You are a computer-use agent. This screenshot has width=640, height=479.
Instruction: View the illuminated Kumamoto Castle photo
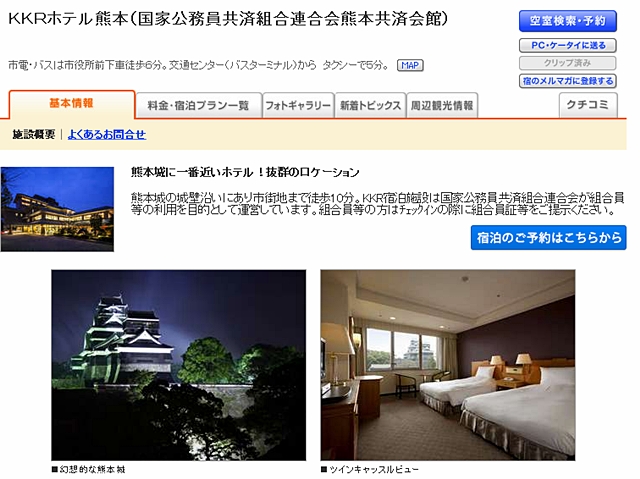[179, 365]
